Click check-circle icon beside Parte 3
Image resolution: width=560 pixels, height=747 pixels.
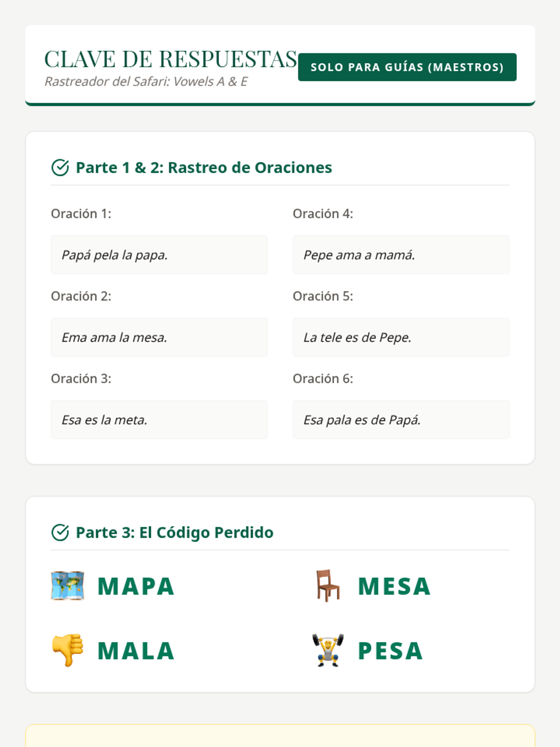click(60, 532)
